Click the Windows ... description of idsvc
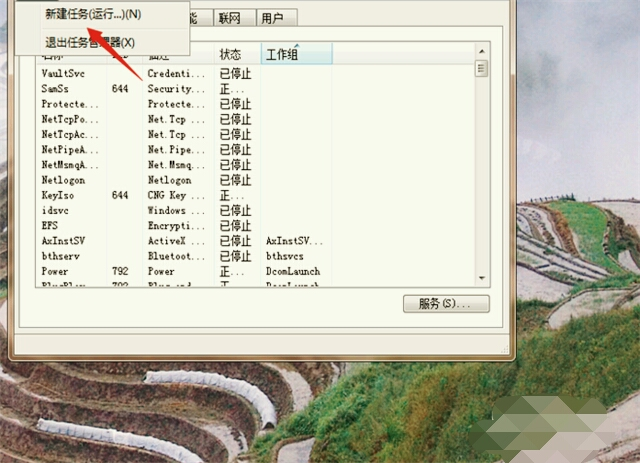 coord(176,211)
